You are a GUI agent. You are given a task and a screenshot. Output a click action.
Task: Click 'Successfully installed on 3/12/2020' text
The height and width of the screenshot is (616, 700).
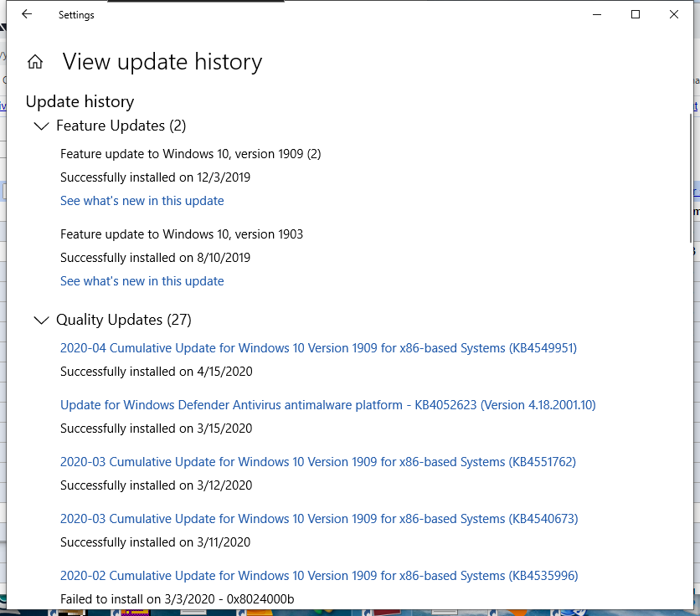point(157,485)
